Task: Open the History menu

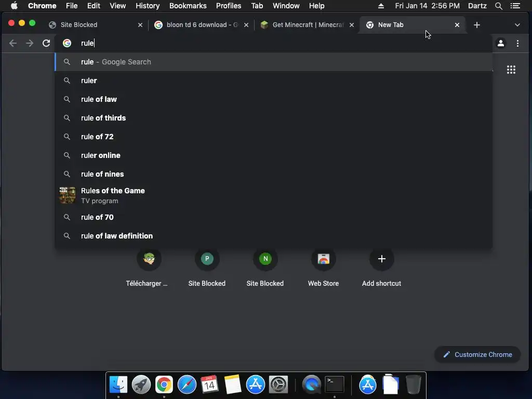Action: pyautogui.click(x=148, y=6)
